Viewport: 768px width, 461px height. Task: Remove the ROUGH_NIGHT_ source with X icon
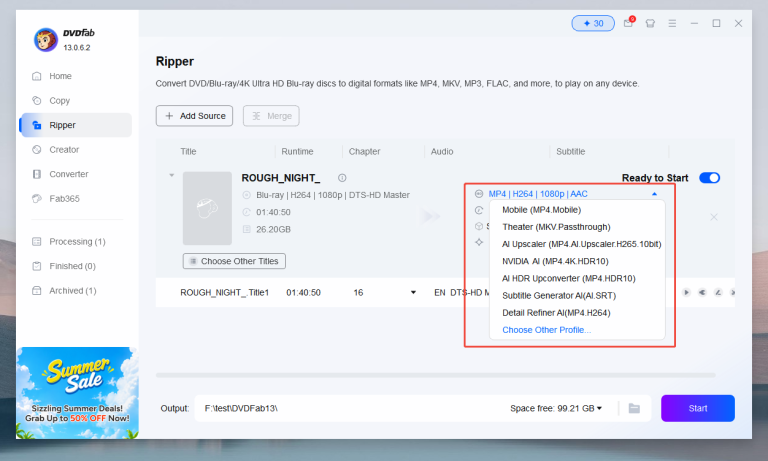tap(714, 217)
